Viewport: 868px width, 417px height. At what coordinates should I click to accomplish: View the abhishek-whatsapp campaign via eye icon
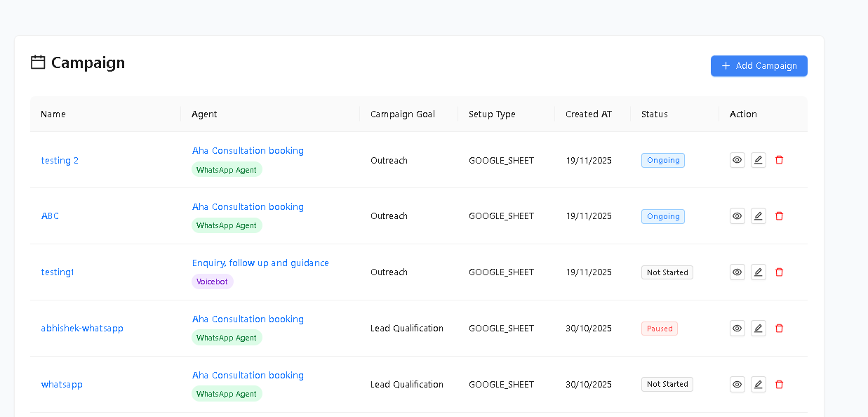pyautogui.click(x=737, y=329)
